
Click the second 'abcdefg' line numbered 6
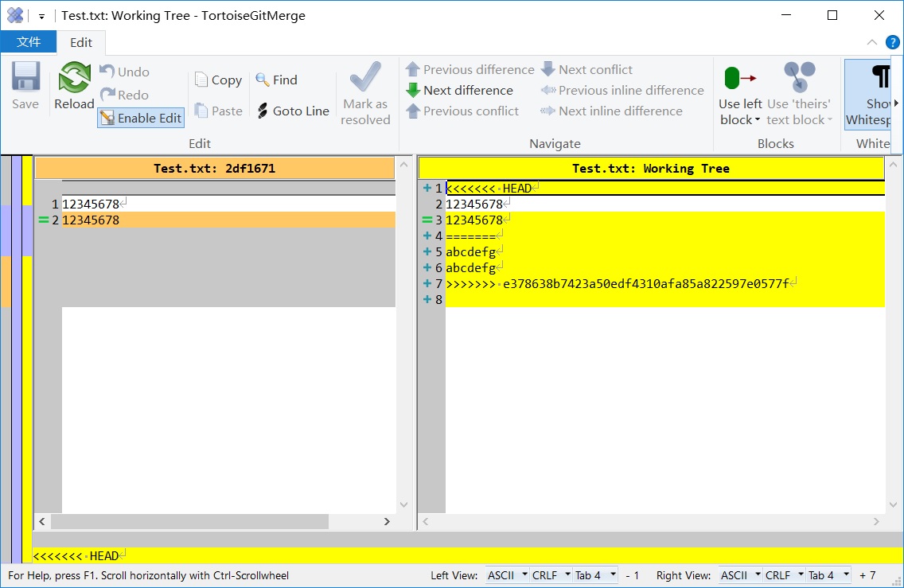tap(664, 267)
